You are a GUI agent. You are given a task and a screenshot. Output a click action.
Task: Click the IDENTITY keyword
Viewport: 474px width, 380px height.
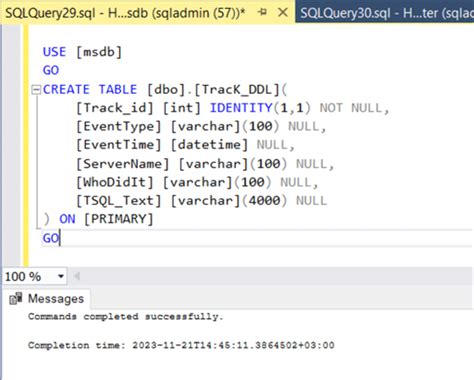click(x=241, y=108)
